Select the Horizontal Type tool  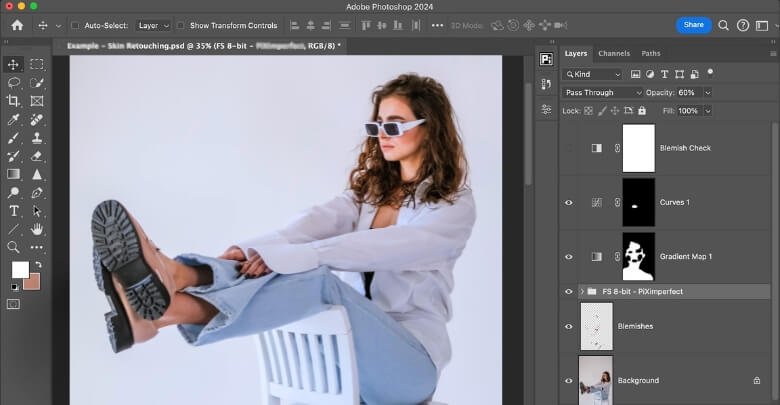pyautogui.click(x=13, y=211)
